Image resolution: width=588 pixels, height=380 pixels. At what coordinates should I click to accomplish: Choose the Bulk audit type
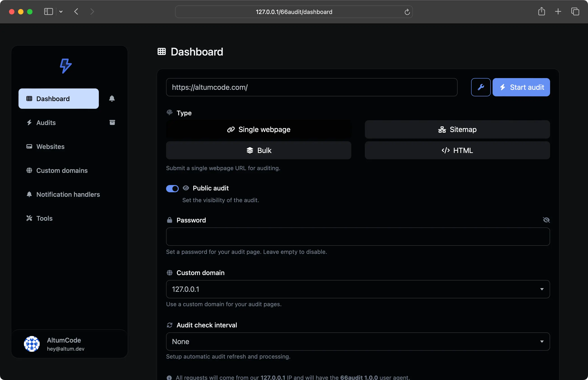click(258, 150)
